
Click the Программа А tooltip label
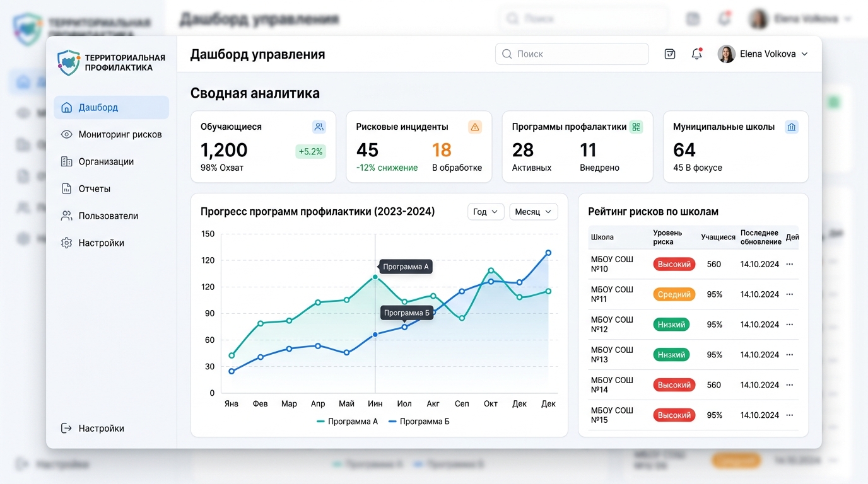pos(406,267)
